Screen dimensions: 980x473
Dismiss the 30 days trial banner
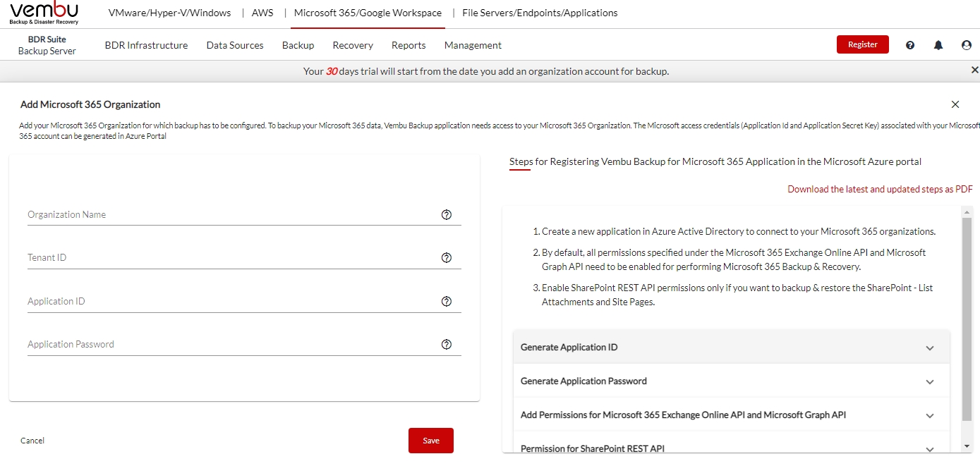(974, 70)
